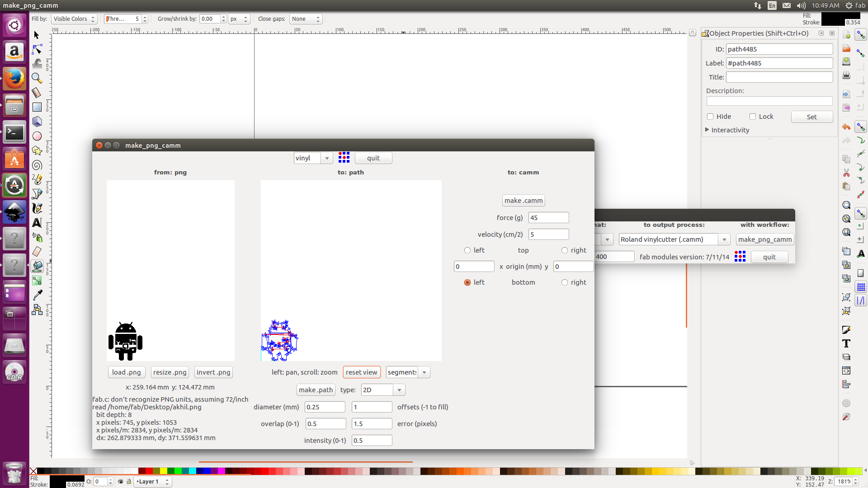Select top right origin radio button

click(x=565, y=250)
